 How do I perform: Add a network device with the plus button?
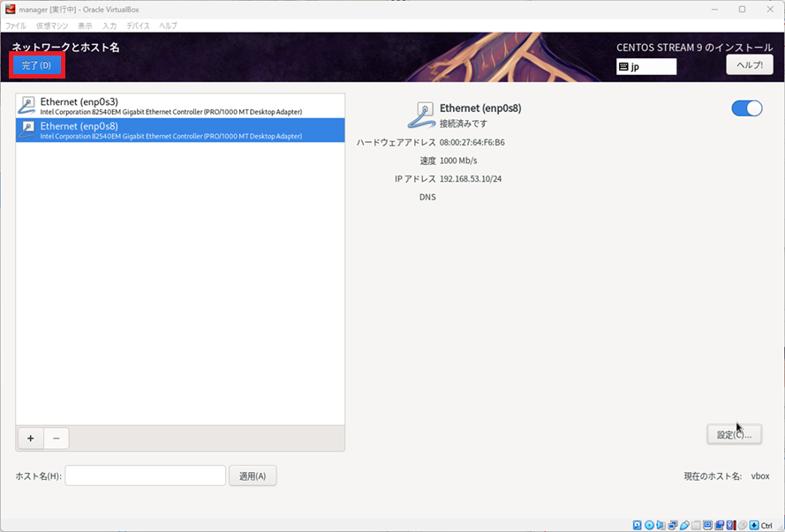[31, 438]
